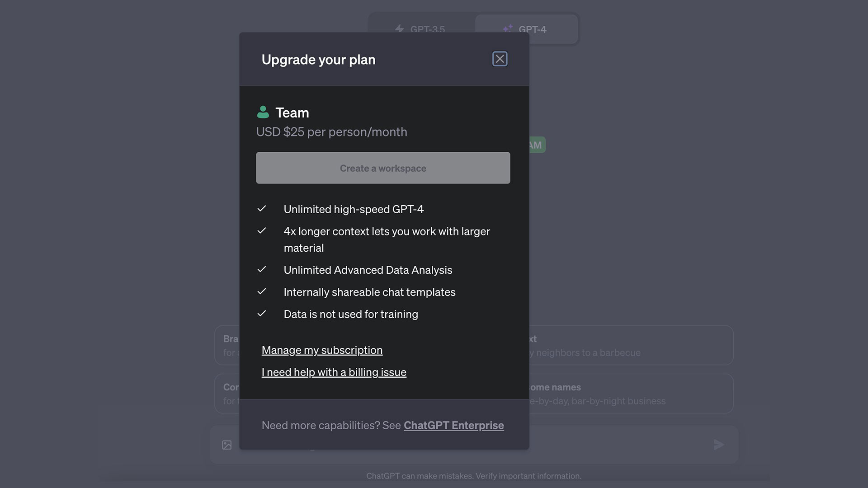Select the bar-by-night business suggestion card
The width and height of the screenshot is (868, 488).
(631, 394)
